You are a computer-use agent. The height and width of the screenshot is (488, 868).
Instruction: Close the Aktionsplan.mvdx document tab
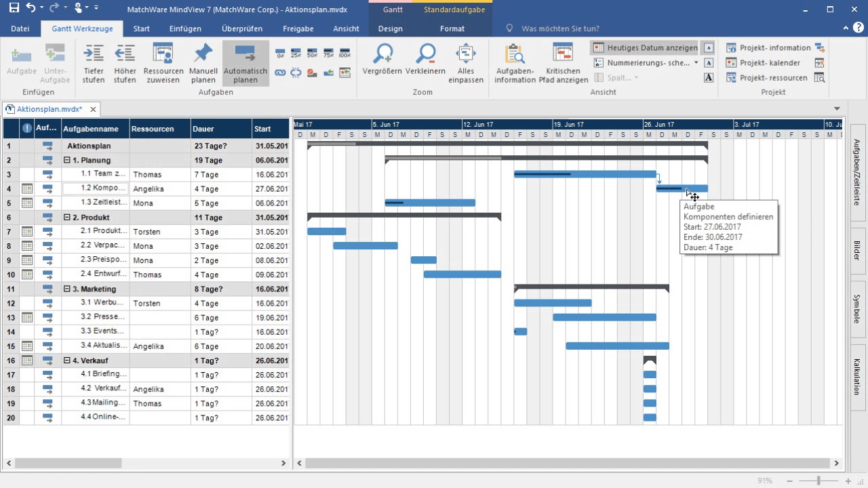coord(93,109)
